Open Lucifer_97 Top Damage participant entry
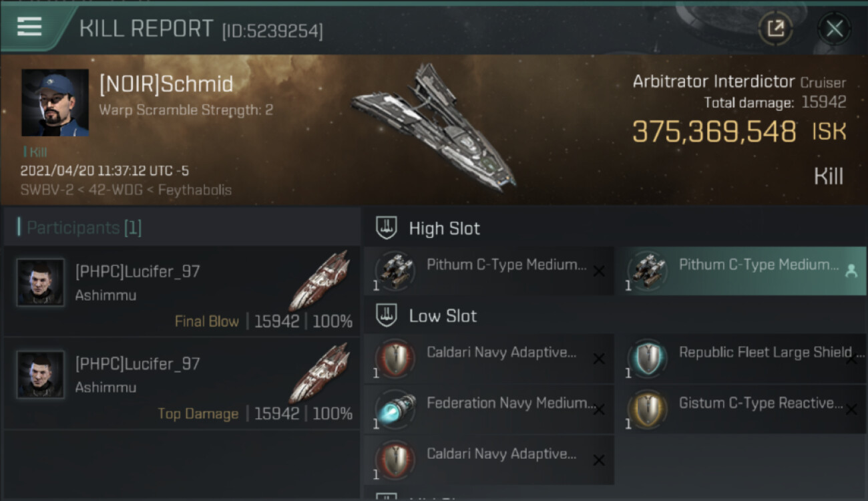868x501 pixels. coord(182,383)
